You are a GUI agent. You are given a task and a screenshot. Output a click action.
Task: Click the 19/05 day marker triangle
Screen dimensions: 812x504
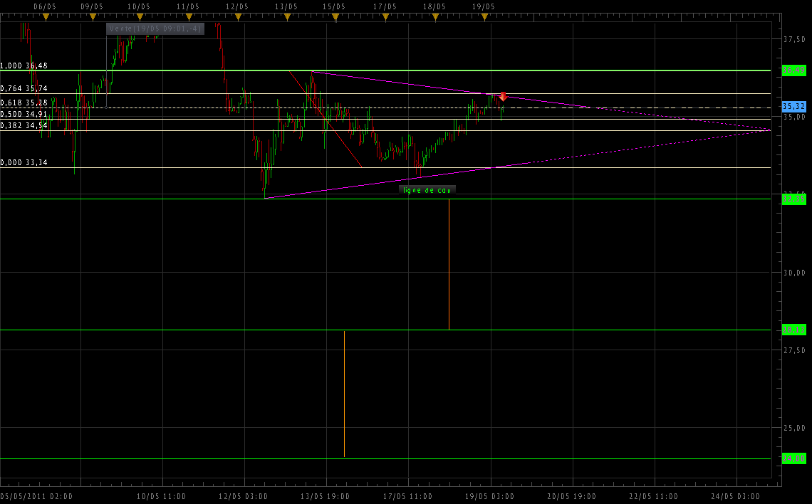pyautogui.click(x=484, y=17)
